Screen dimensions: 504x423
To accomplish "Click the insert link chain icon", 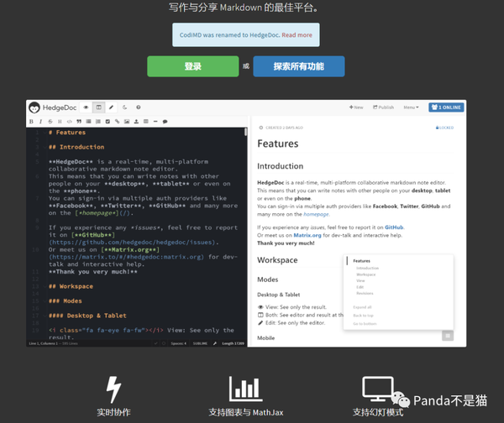I will (117, 122).
